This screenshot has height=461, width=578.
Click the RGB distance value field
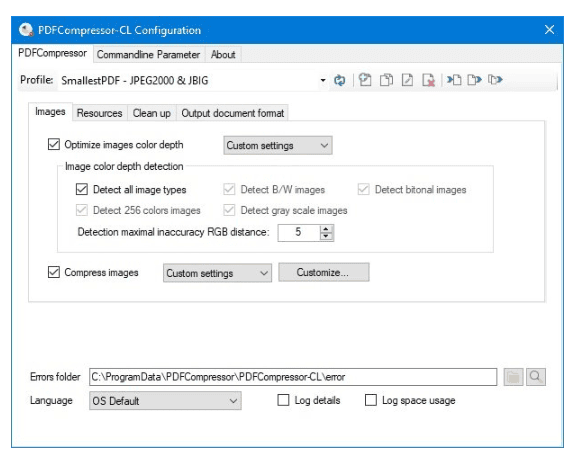coord(299,233)
